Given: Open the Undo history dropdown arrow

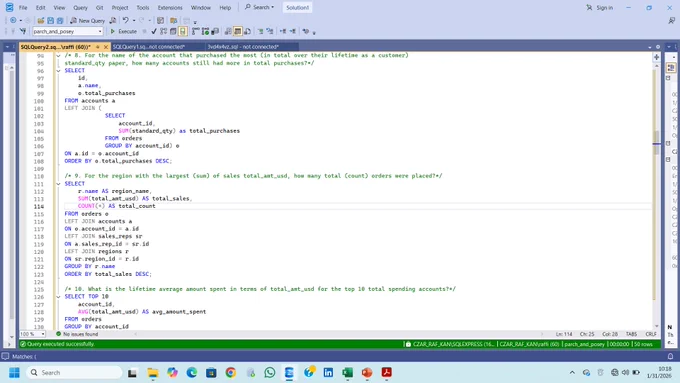Looking at the screenshot, I should 134,20.
